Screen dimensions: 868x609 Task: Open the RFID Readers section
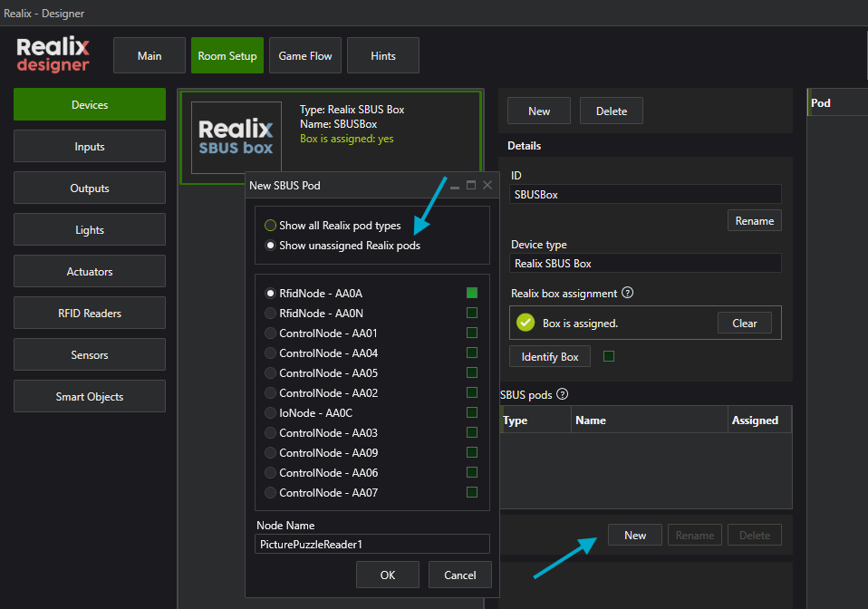tap(90, 313)
